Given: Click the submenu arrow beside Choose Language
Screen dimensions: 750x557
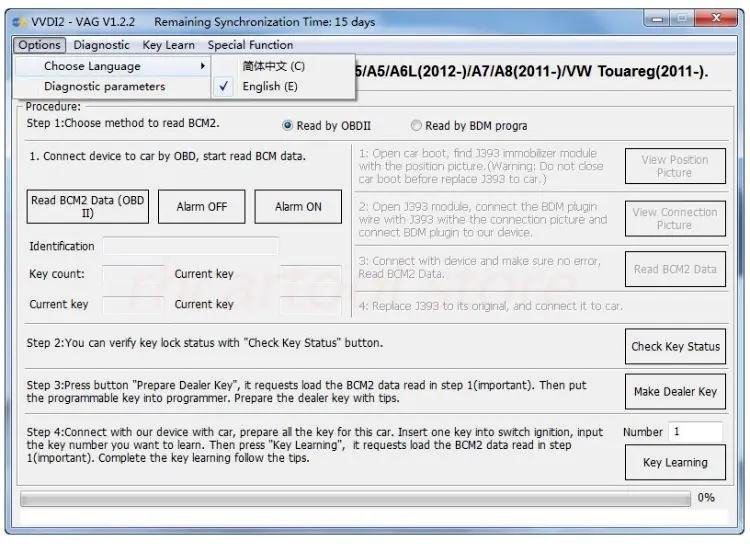Looking at the screenshot, I should click(203, 66).
